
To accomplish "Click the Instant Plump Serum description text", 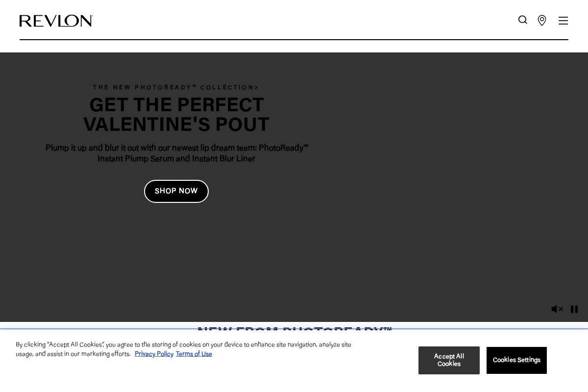I will point(176,153).
